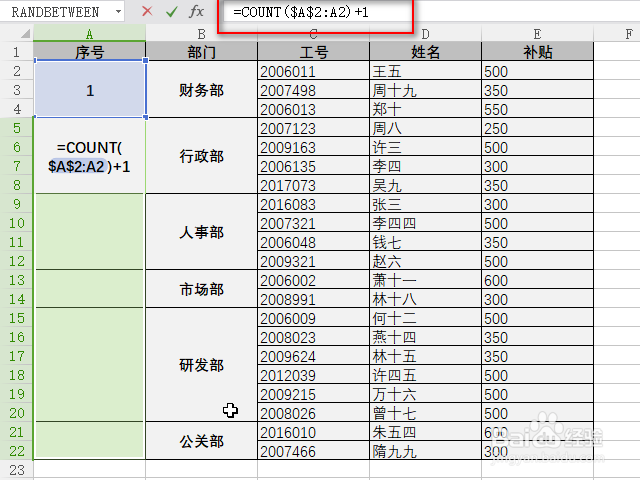Select the 公关部 merged cell
This screenshot has height=480, width=640.
coord(201,441)
